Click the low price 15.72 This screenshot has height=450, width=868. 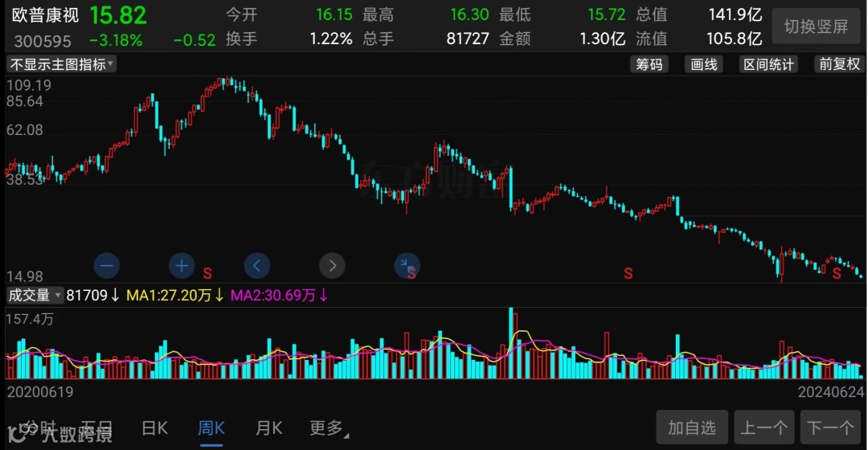(x=606, y=14)
